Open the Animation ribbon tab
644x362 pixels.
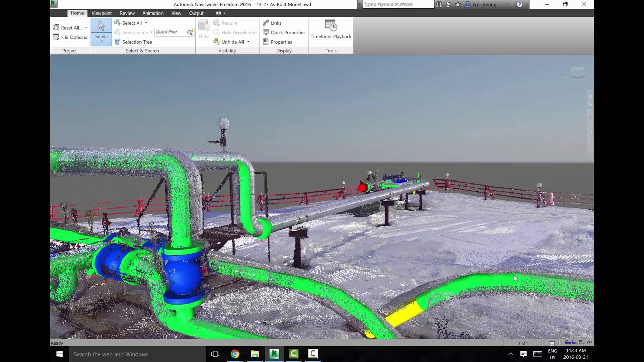(153, 13)
